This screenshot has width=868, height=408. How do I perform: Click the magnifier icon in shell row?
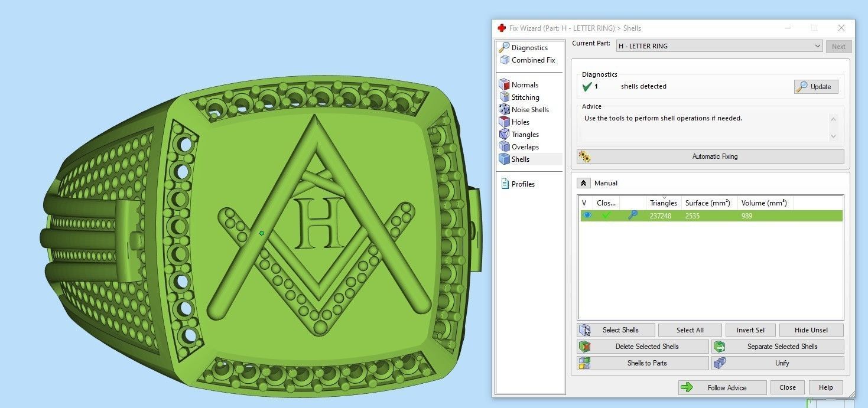click(x=633, y=216)
